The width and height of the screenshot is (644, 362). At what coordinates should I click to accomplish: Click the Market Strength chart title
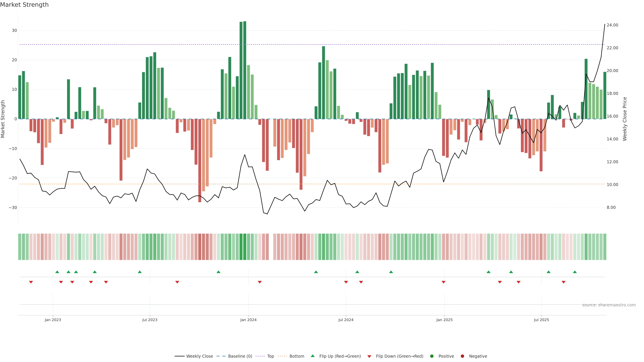tap(24, 5)
